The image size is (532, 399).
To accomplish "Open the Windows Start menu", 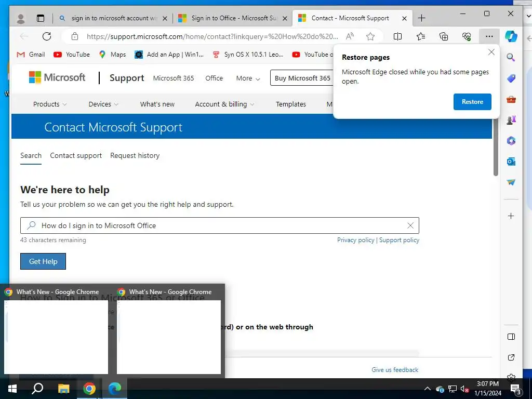I will (x=12, y=389).
